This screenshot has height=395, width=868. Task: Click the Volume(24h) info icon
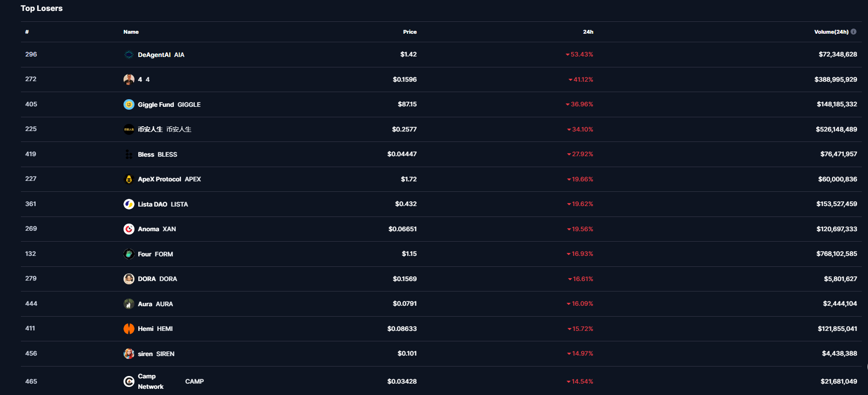click(854, 32)
